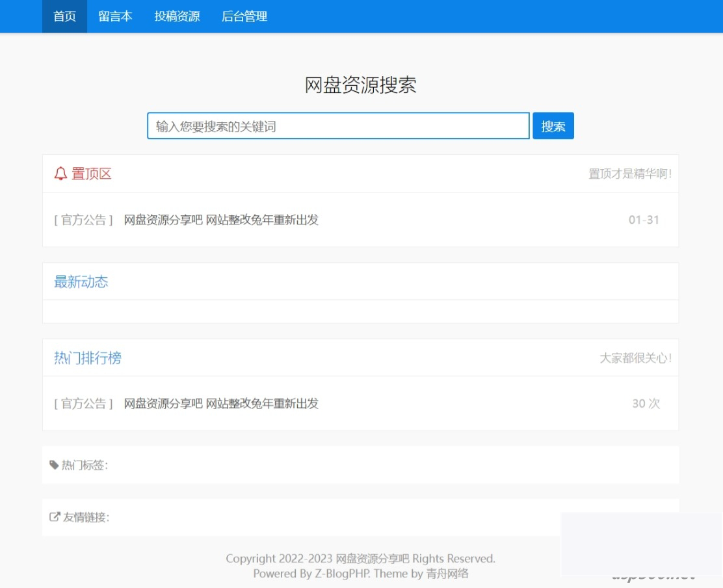The image size is (723, 588).
Task: Click the red bell icon beside 置顶区
Action: [60, 173]
